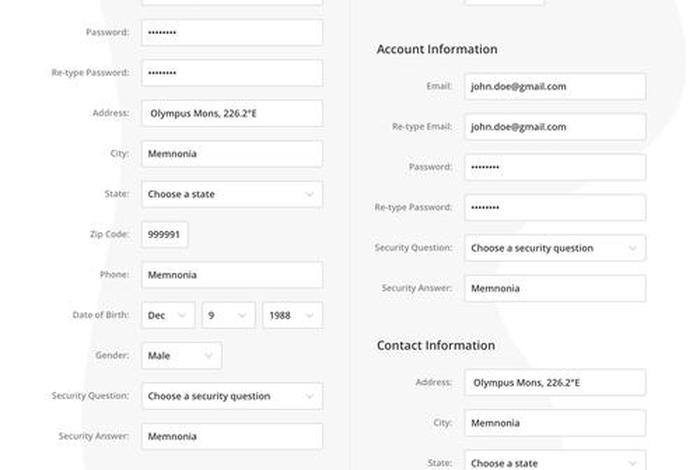Open the birth month dropdown showing Dec

168,315
